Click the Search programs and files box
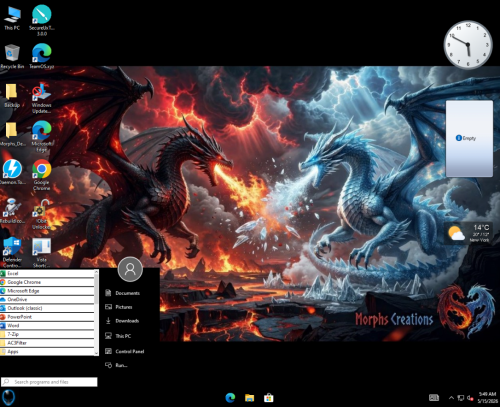The height and width of the screenshot is (407, 500). (49, 382)
